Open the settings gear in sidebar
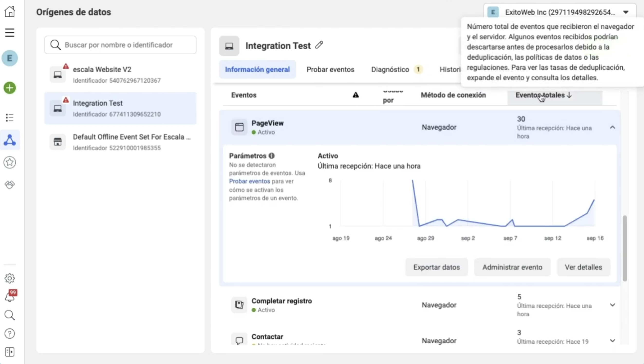 point(10,278)
